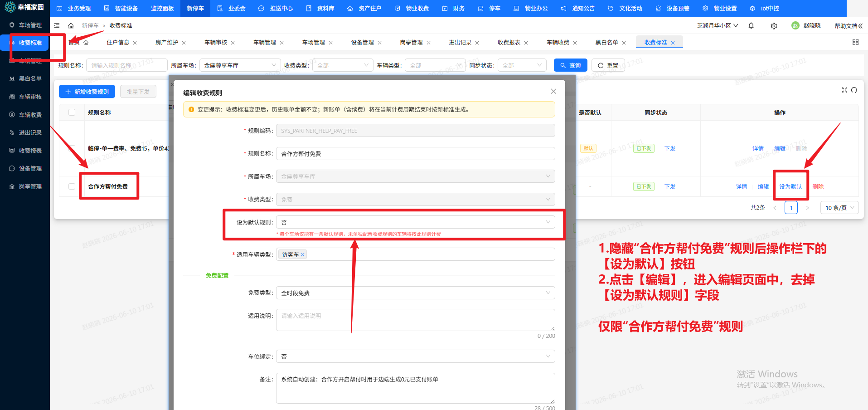Close the 车场管理 tab
Screen dimensions: 868x410
(331, 43)
